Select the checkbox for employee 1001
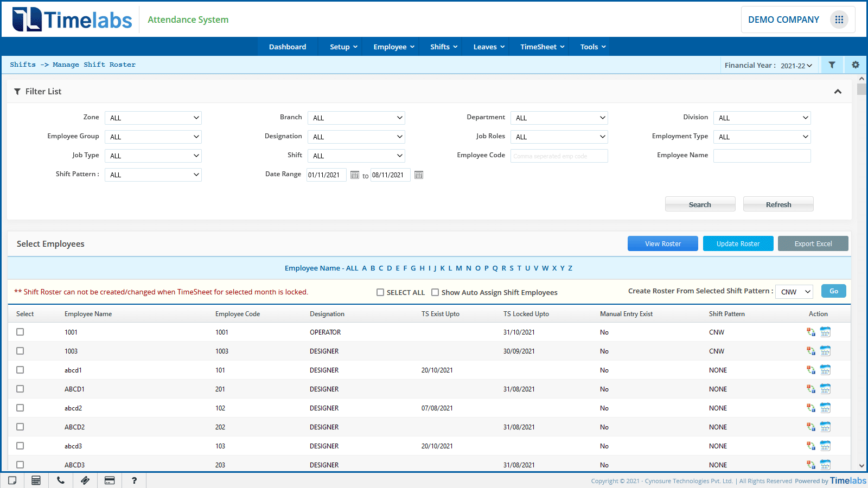 (x=20, y=332)
